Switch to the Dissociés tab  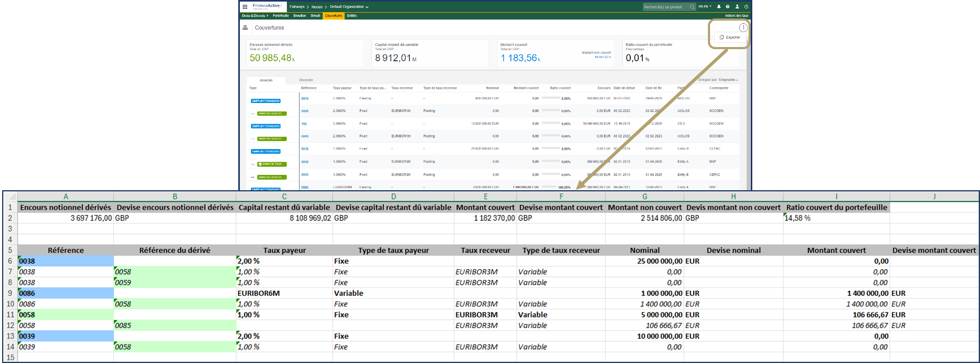tap(306, 80)
